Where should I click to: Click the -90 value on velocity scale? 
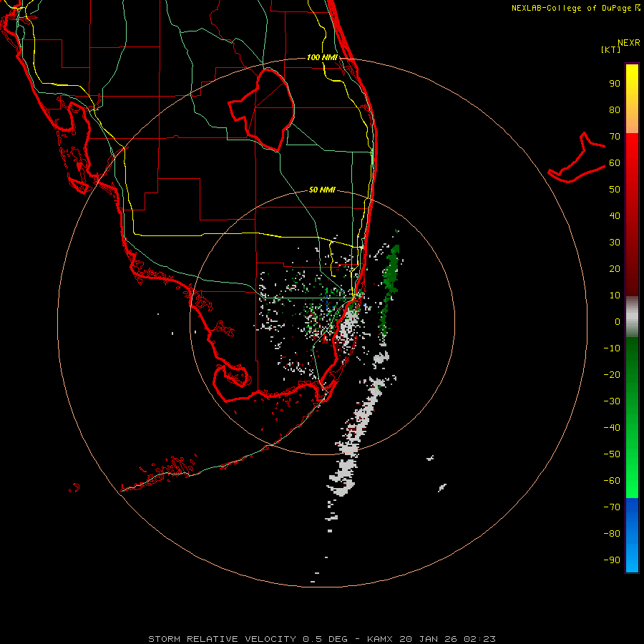(612, 560)
